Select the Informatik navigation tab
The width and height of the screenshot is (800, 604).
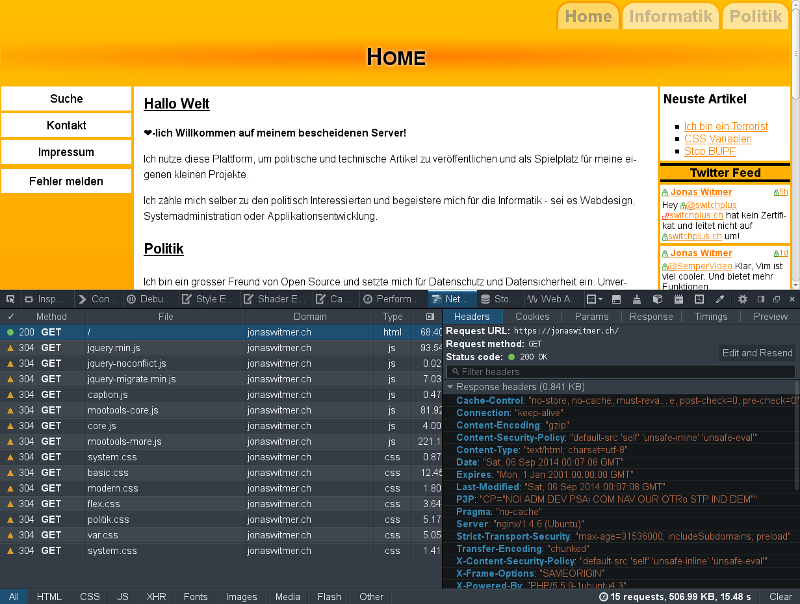pyautogui.click(x=670, y=16)
